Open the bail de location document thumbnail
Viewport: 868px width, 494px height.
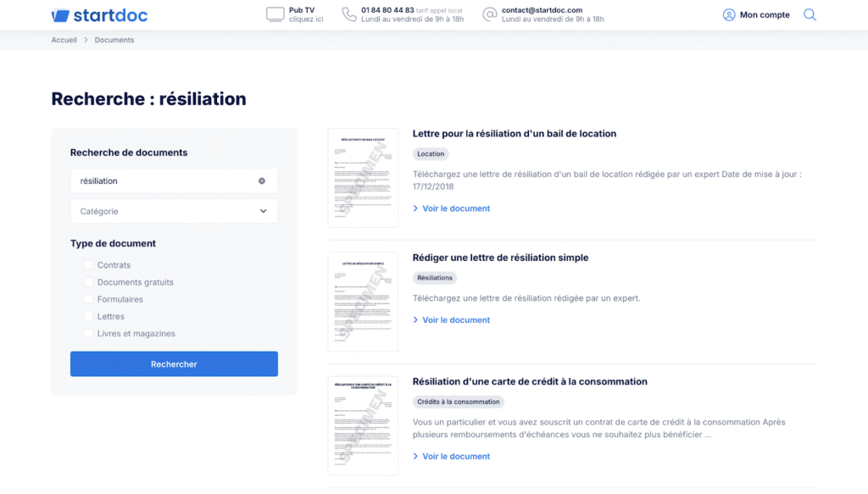363,178
